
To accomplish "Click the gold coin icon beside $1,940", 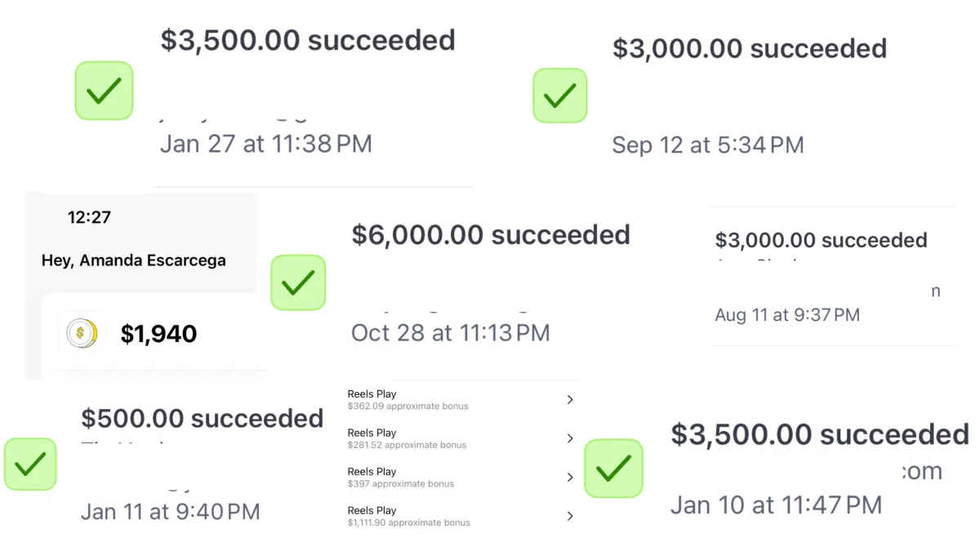I will click(x=81, y=333).
